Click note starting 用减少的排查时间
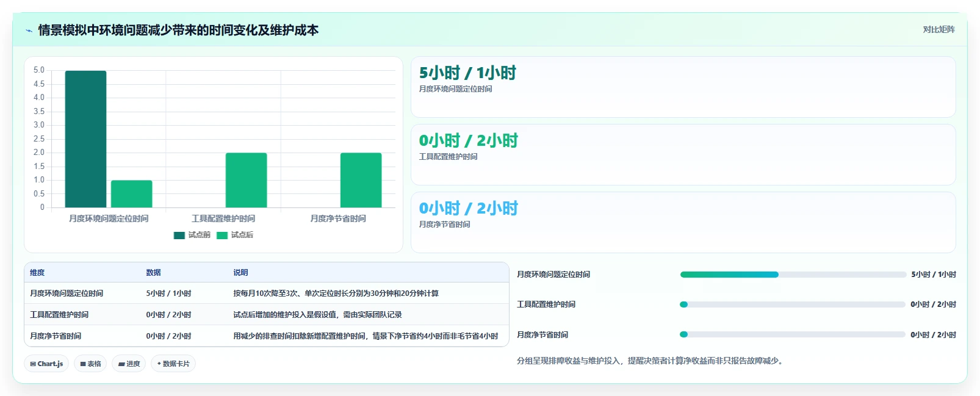Screen dimensions: 980x396 [366, 336]
